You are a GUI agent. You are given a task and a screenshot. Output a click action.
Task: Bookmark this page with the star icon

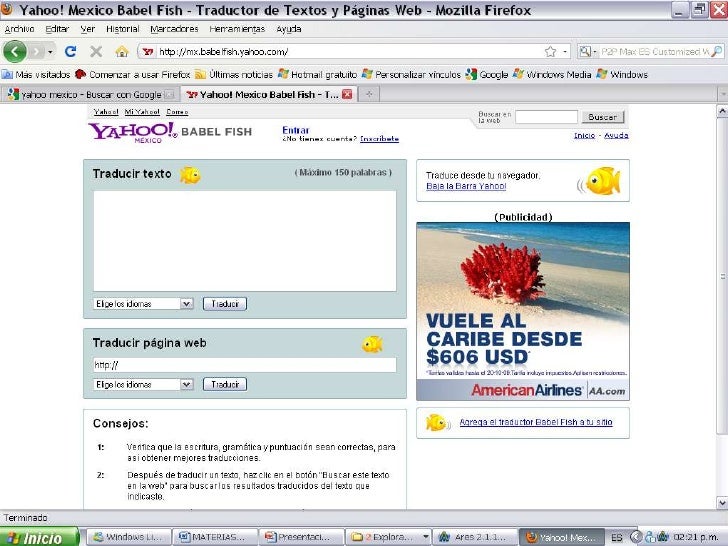click(x=551, y=52)
